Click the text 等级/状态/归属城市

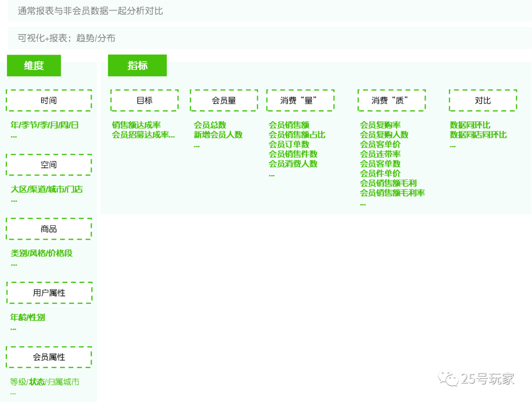point(45,382)
